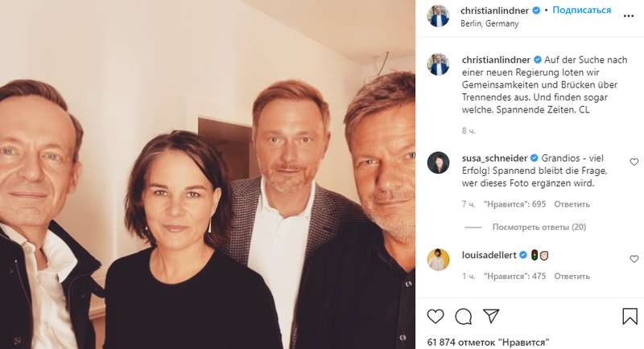View the 695 likes on susa_schneider's comment

coord(514,204)
